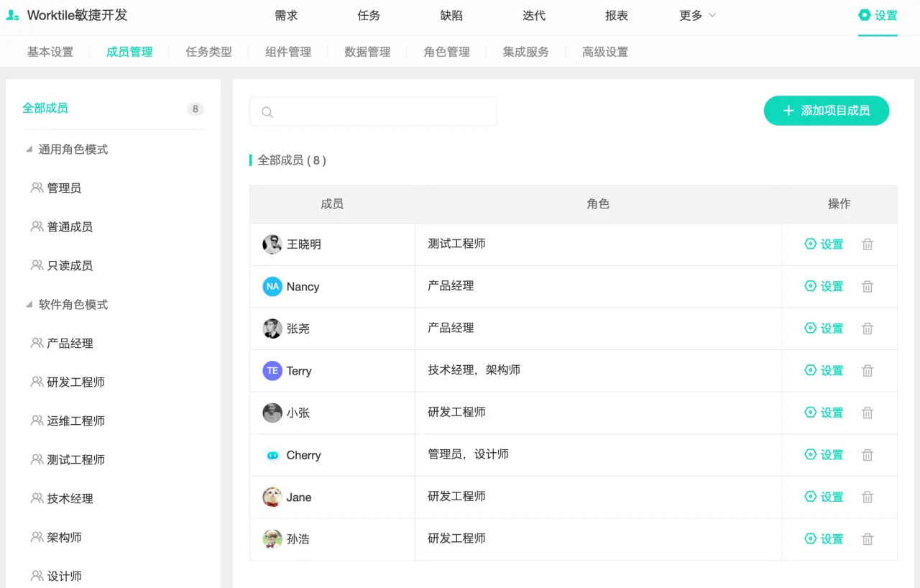Open 设置 for member Nancy
Image resolution: width=920 pixels, height=588 pixels.
click(824, 287)
